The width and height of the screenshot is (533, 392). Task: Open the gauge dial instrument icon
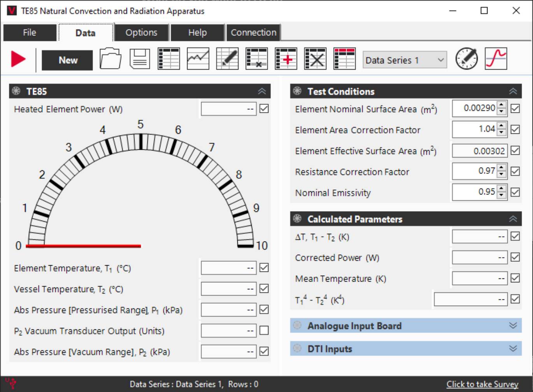click(466, 59)
